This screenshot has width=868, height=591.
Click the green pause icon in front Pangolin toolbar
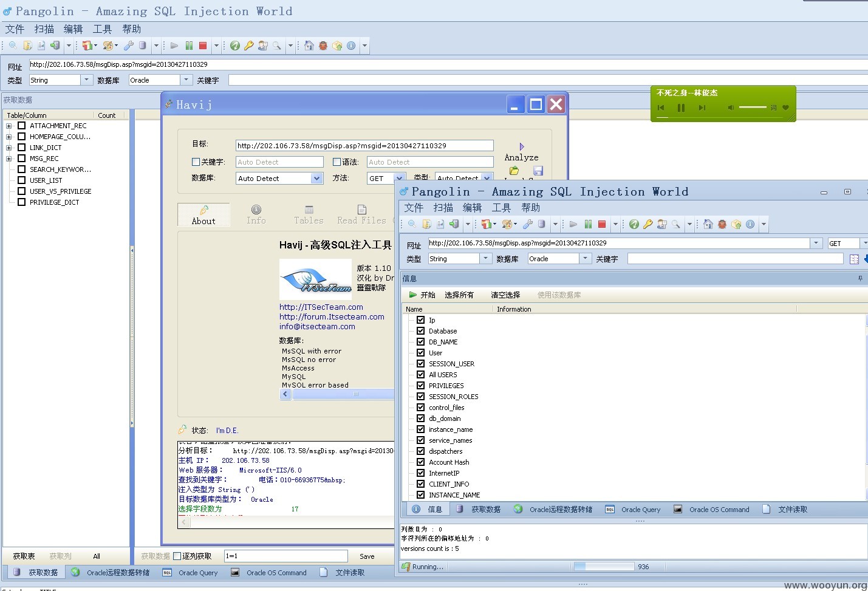tap(588, 224)
